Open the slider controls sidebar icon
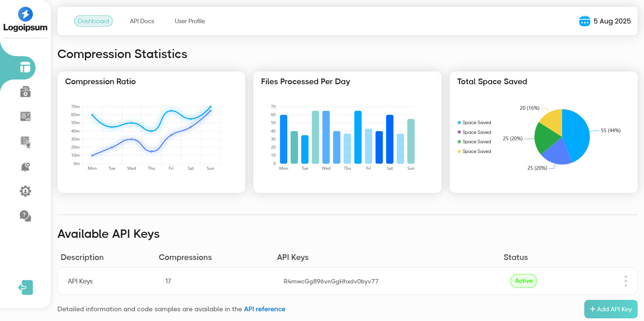This screenshot has width=644, height=321. [x=25, y=142]
